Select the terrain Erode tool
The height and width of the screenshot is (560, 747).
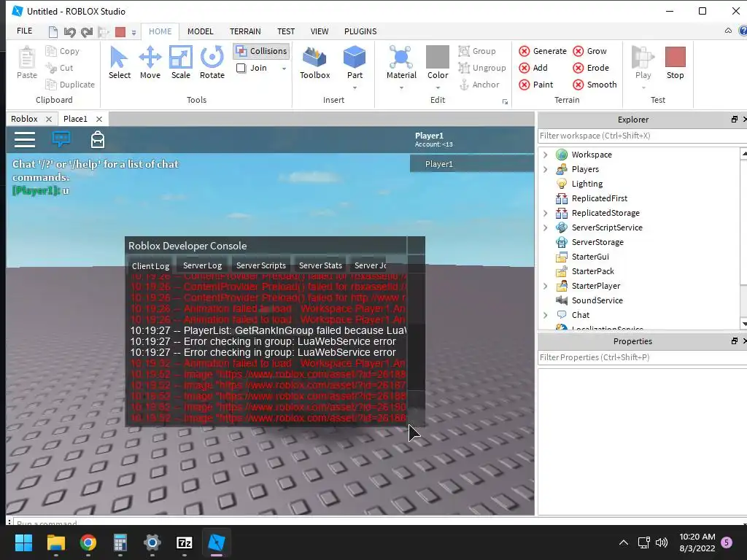[x=591, y=68]
